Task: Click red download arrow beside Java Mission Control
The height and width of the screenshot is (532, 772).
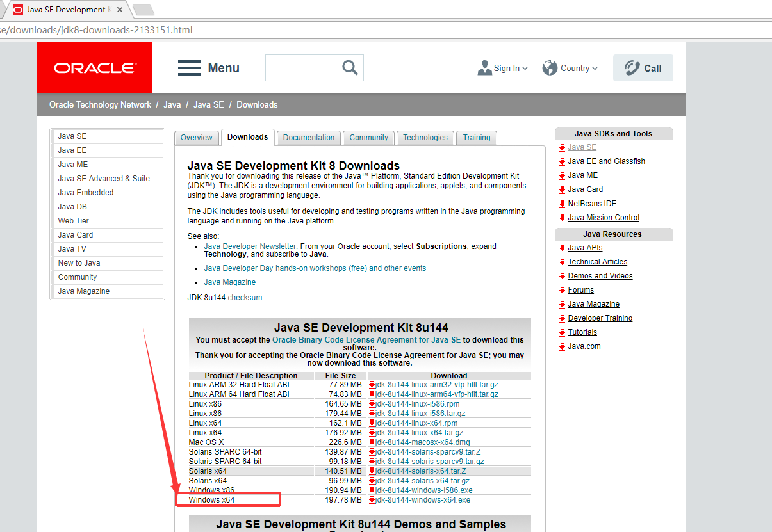Action: click(x=562, y=218)
